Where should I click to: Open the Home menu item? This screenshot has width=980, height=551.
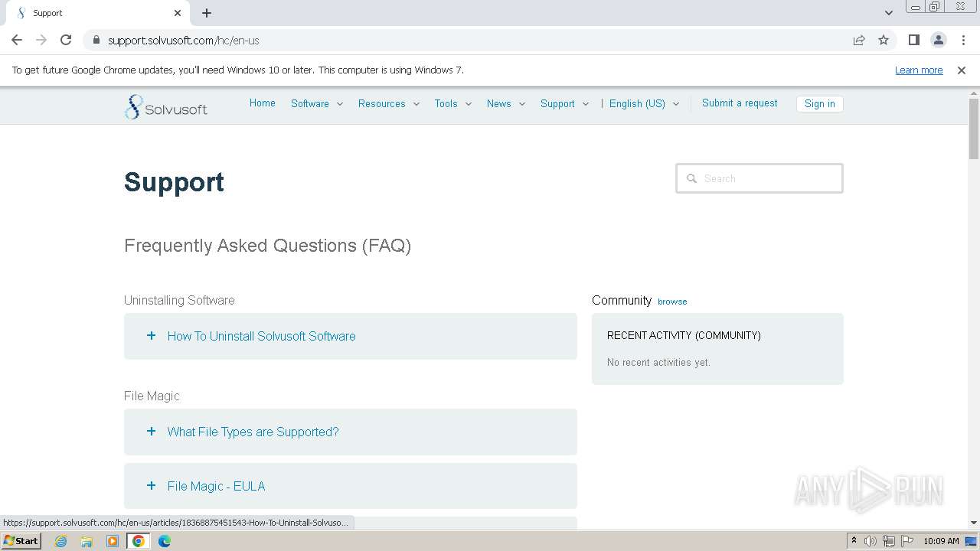[x=262, y=103]
